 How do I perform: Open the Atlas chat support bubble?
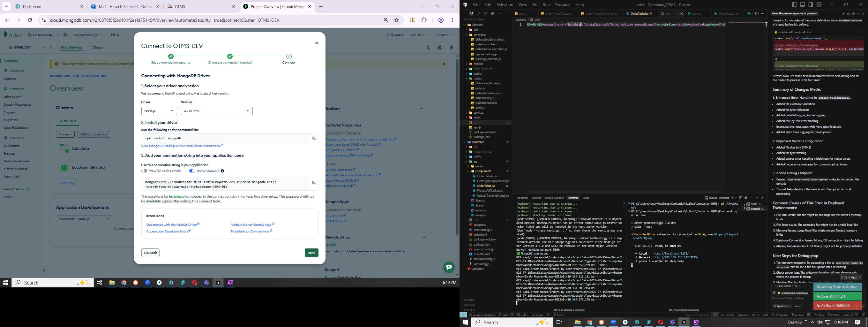448,267
